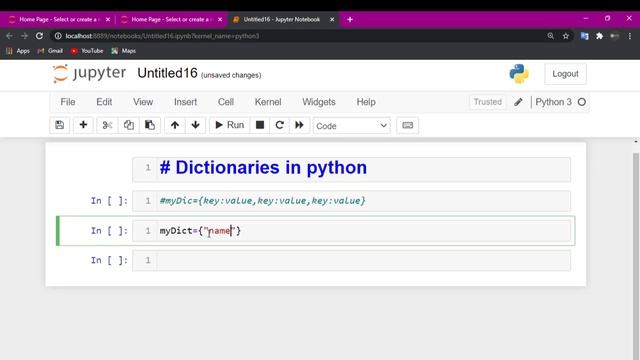
Task: Click the empty last code cell
Action: 351,260
